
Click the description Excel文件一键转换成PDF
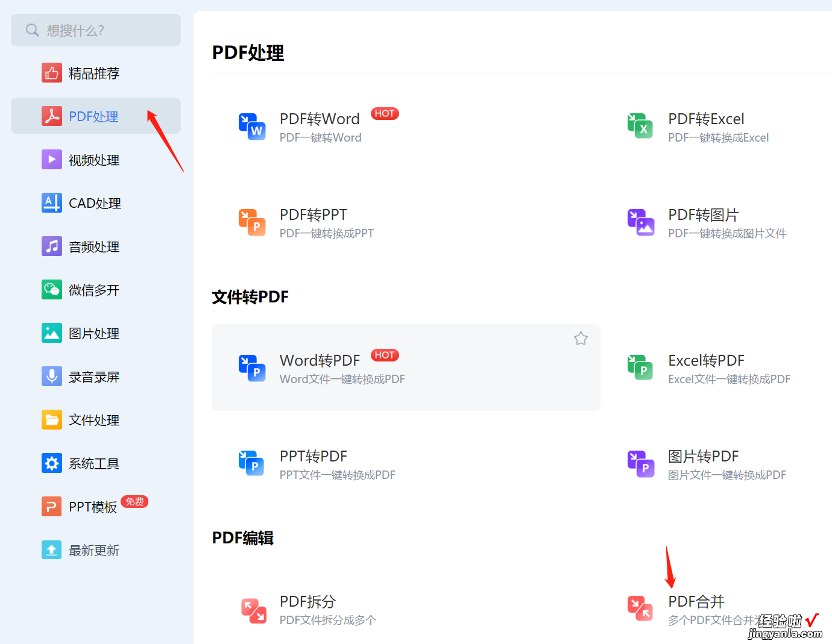click(729, 379)
